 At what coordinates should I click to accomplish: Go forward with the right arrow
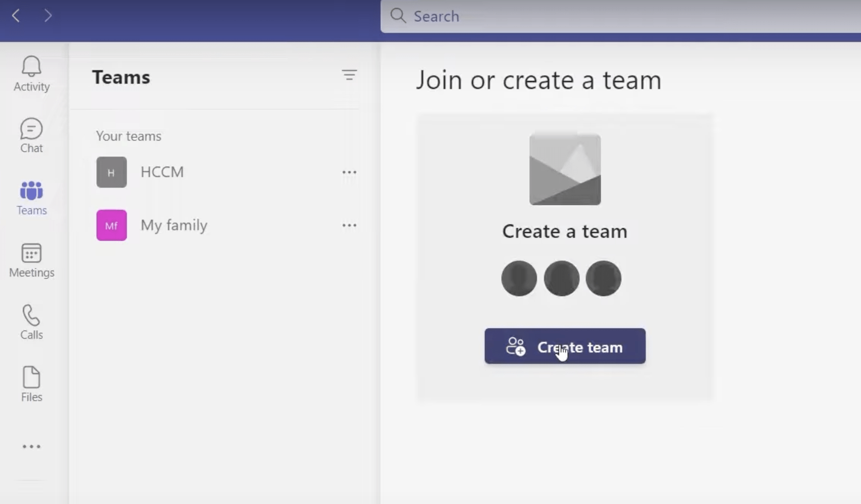48,16
